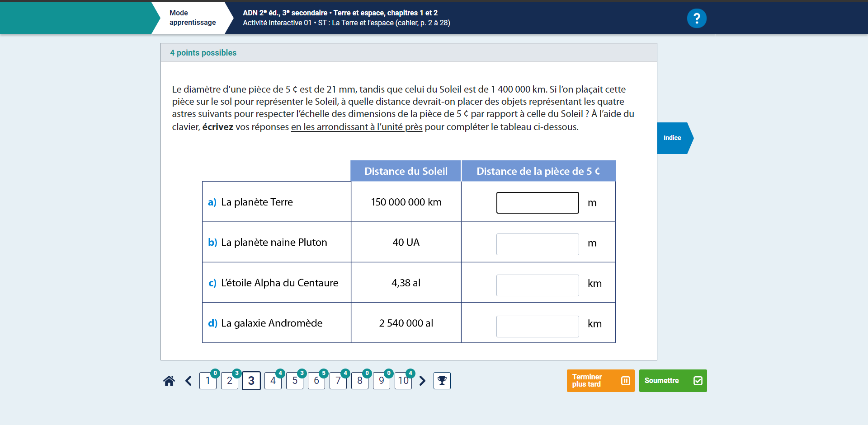Open help with the question mark icon
This screenshot has width=868, height=425.
tap(696, 19)
